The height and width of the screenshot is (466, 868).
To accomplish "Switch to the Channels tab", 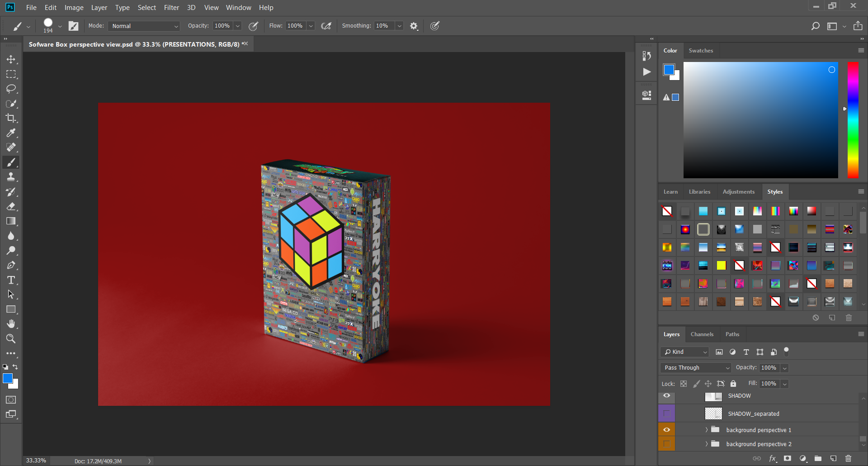I will point(702,334).
